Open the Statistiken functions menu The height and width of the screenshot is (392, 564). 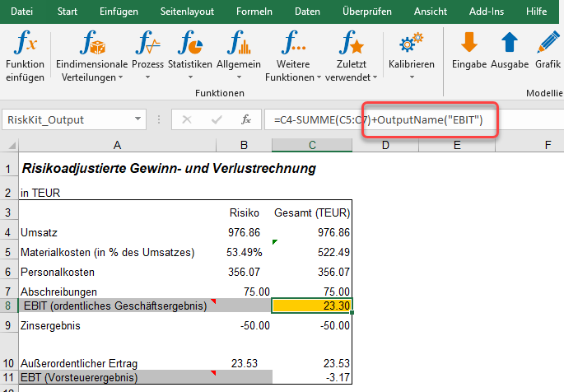190,57
